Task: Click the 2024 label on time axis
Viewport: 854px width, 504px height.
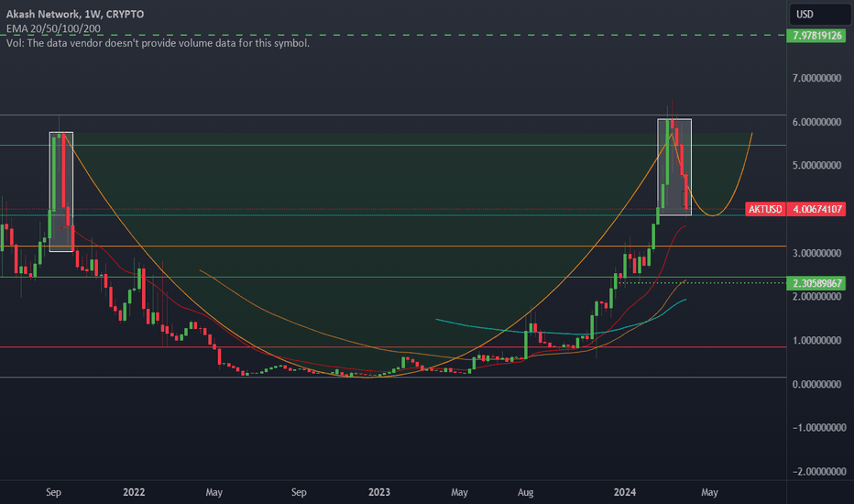Action: (625, 492)
